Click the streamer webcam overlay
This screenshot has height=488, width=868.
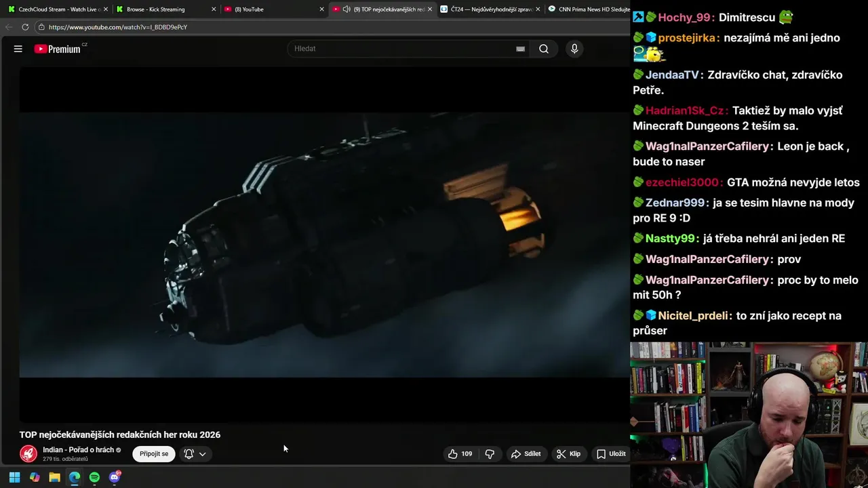click(749, 415)
